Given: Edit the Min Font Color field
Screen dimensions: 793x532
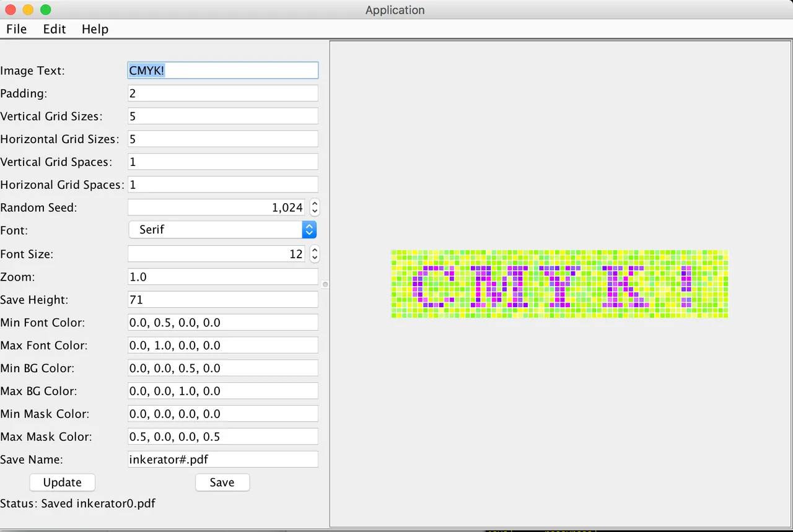Looking at the screenshot, I should click(x=223, y=323).
